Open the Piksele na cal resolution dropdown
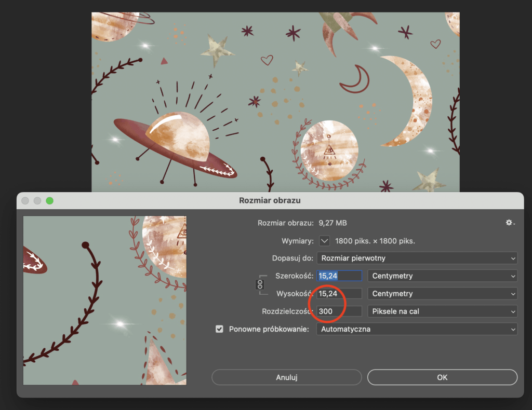The width and height of the screenshot is (532, 410). click(442, 311)
